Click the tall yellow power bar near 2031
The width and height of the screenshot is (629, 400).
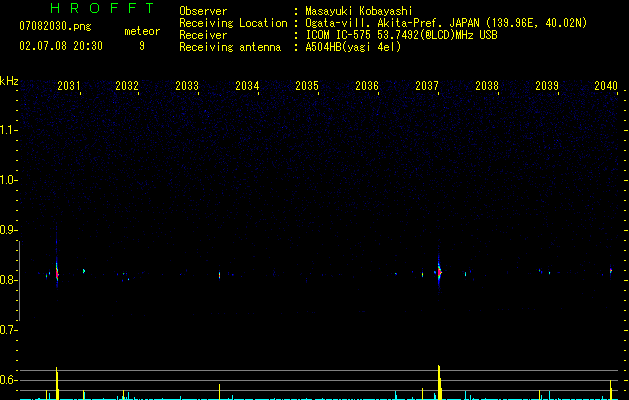[x=57, y=383]
